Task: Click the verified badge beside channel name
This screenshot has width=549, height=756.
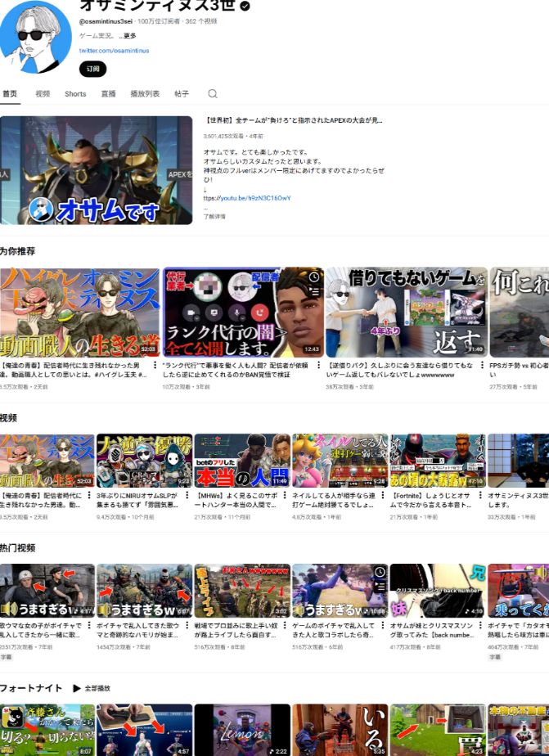Action: [245, 6]
